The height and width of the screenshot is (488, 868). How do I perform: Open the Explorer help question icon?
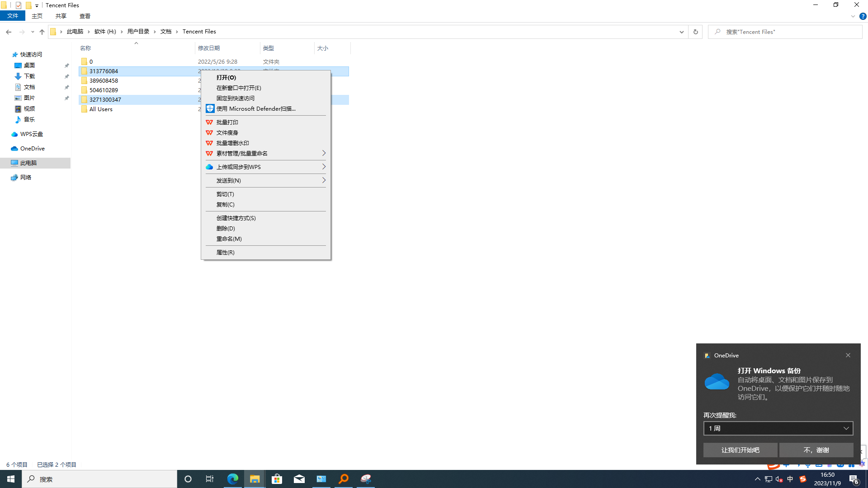863,16
